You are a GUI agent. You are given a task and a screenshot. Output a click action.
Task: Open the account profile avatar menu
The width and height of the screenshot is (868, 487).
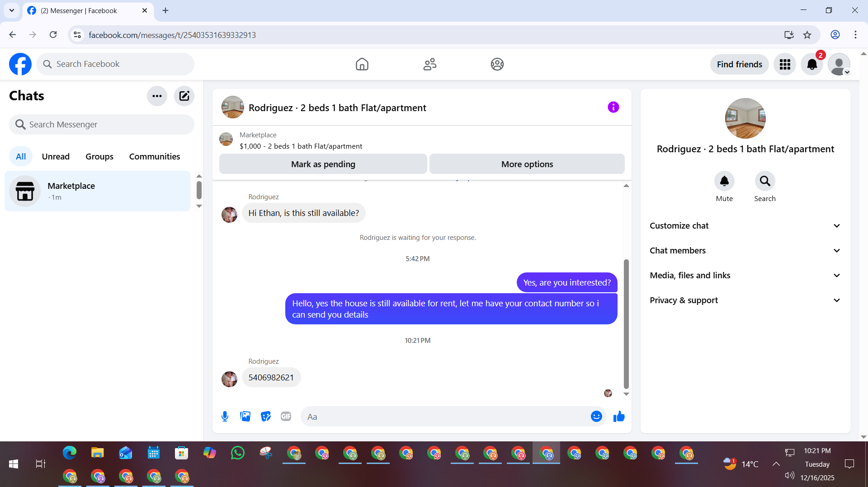(839, 64)
